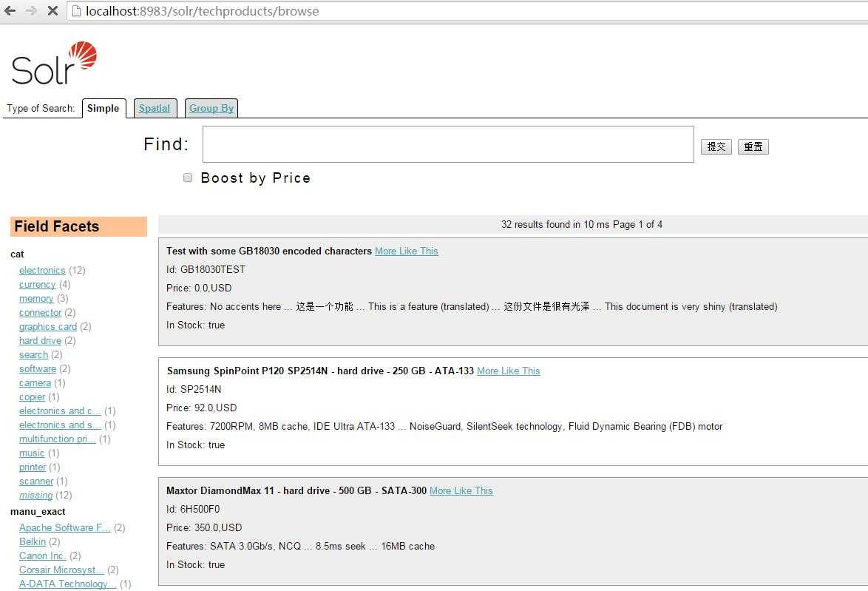Screen dimensions: 868x591
Task: Filter by Belkin manufacturer
Action: click(x=33, y=541)
